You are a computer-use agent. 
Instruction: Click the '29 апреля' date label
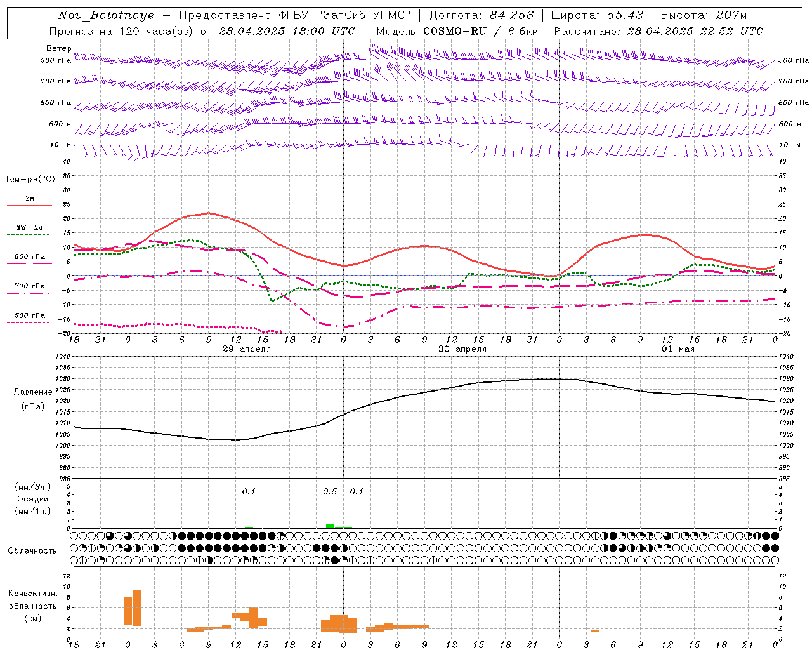(x=247, y=349)
